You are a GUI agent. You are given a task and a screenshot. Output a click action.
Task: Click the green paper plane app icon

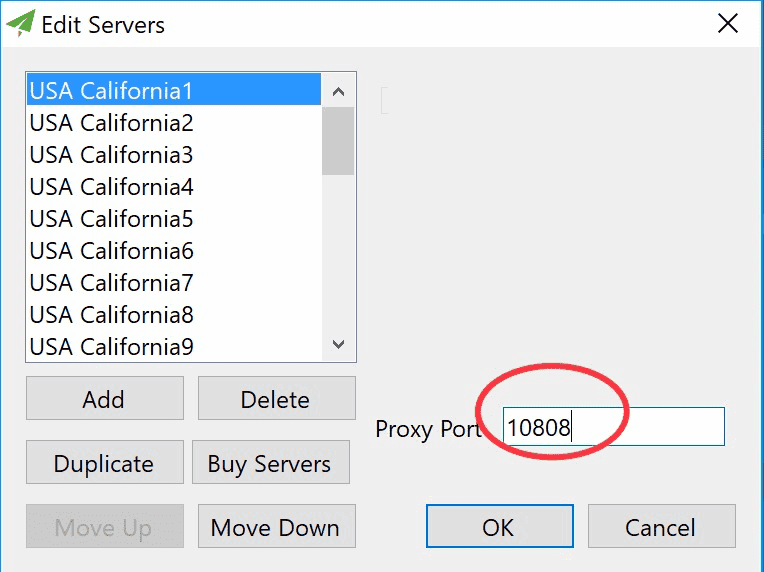pos(21,24)
